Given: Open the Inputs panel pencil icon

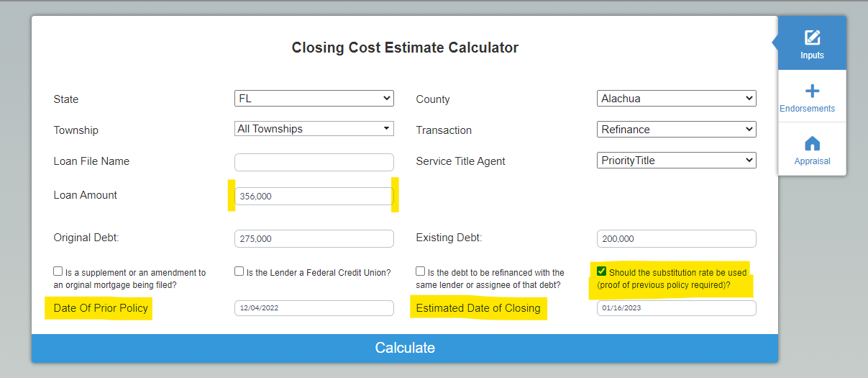Looking at the screenshot, I should 812,37.
